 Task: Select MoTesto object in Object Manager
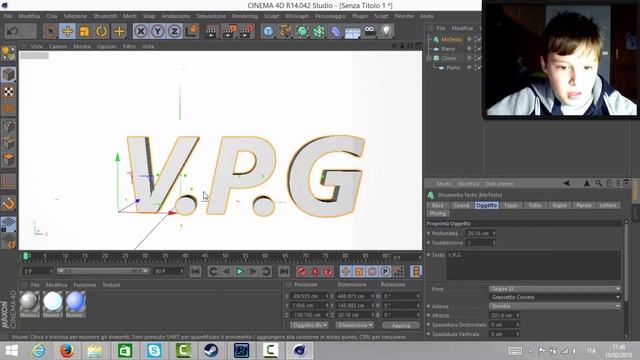click(x=452, y=39)
